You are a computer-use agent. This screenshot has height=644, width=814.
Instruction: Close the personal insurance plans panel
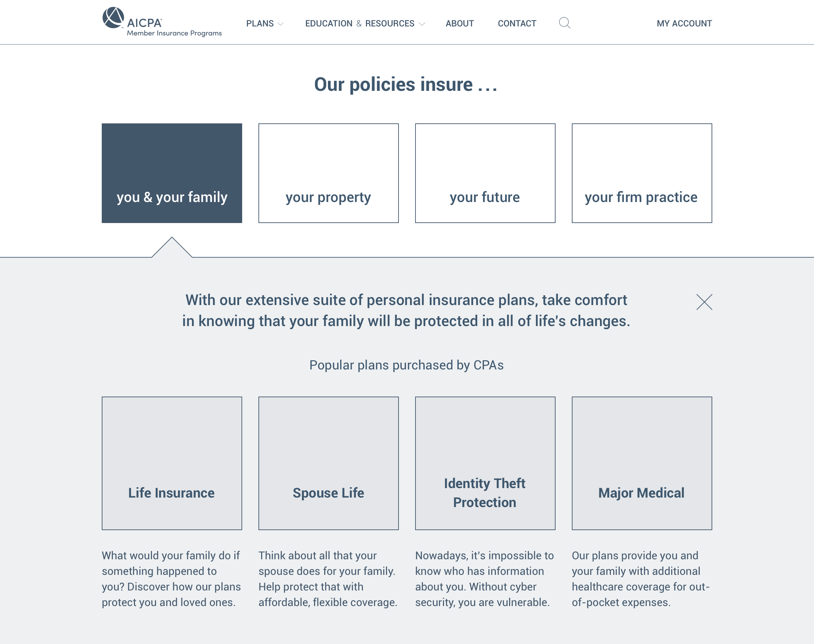704,302
